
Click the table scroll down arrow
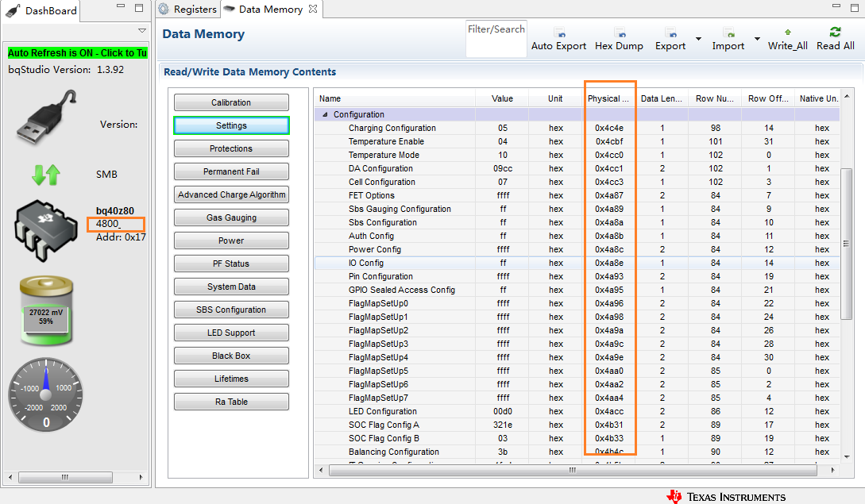tap(847, 456)
